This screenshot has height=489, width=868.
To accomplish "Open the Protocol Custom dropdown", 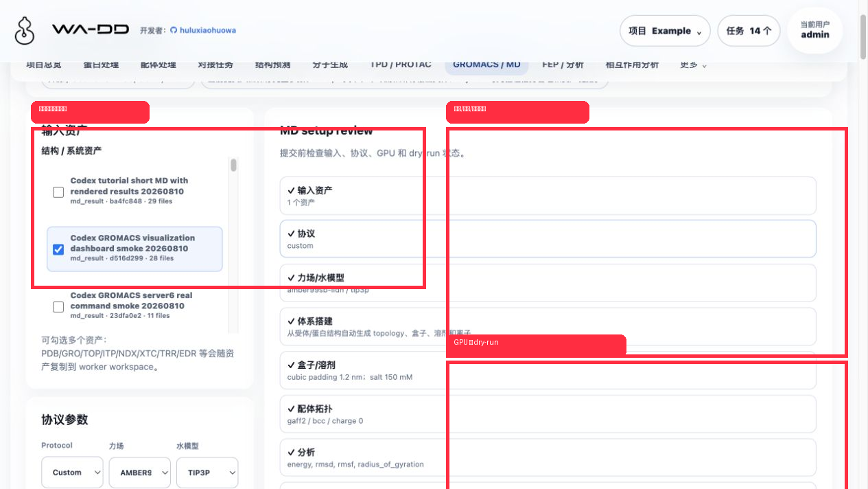I will 72,473.
